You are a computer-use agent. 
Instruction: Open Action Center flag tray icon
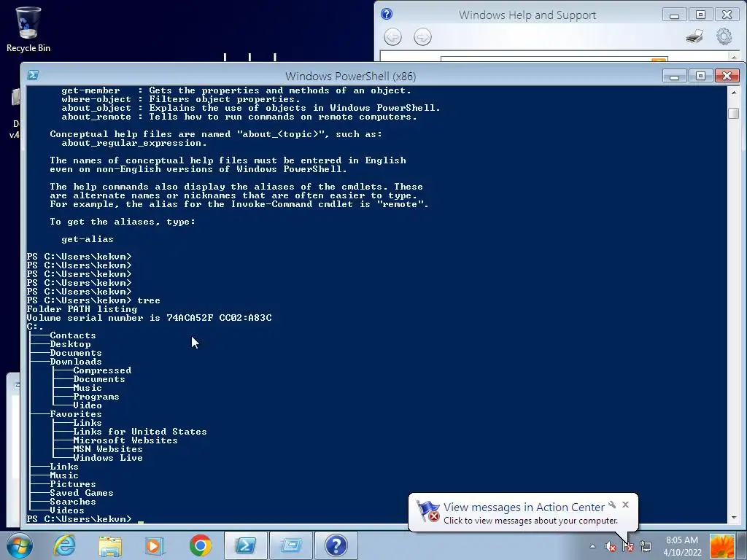[628, 546]
